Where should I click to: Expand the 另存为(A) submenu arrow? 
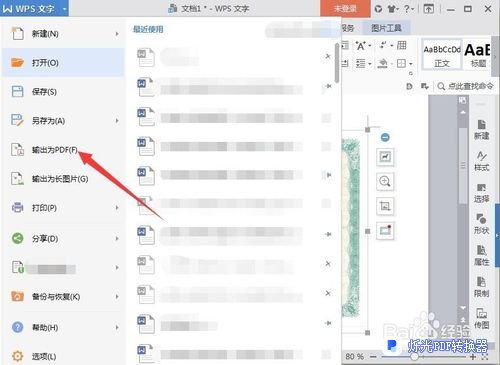(117, 121)
